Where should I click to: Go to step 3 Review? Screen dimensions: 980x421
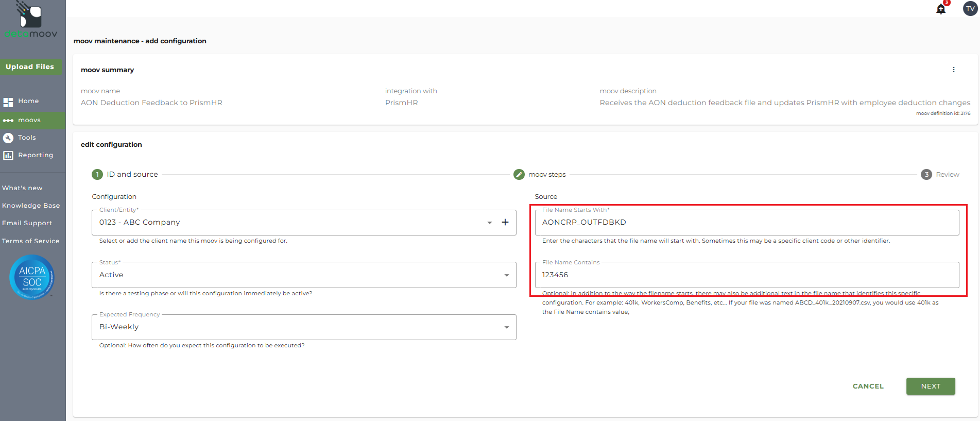pos(926,175)
